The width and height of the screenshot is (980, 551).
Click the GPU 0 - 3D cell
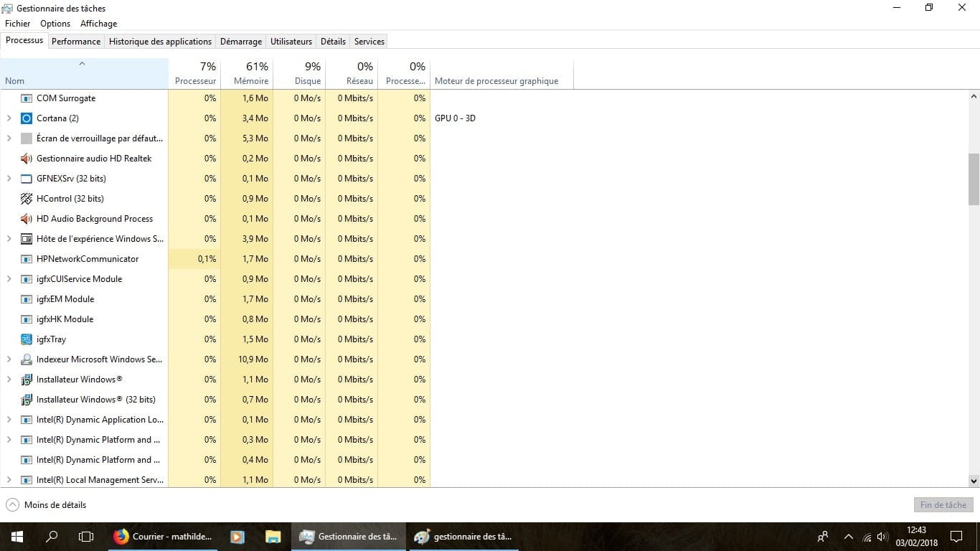455,118
